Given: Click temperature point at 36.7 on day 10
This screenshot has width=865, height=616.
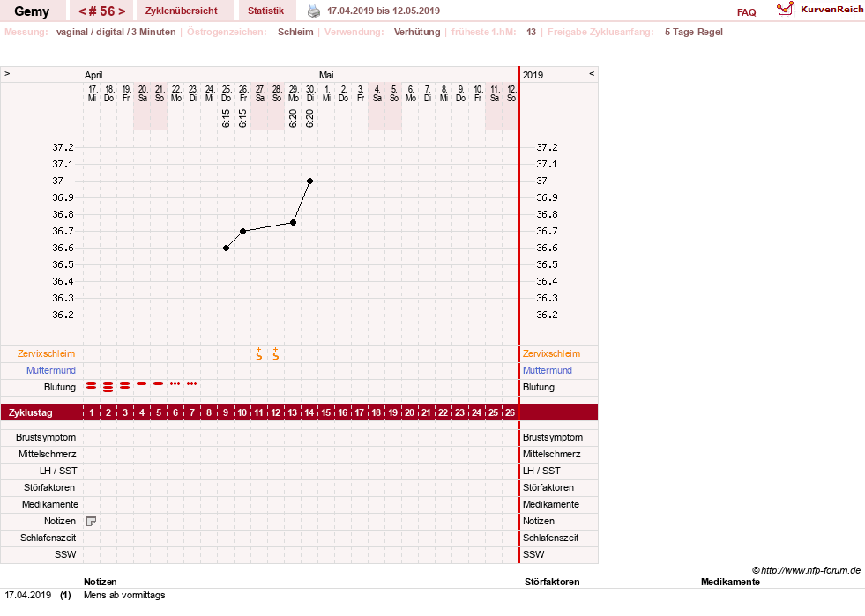Looking at the screenshot, I should click(x=242, y=231).
